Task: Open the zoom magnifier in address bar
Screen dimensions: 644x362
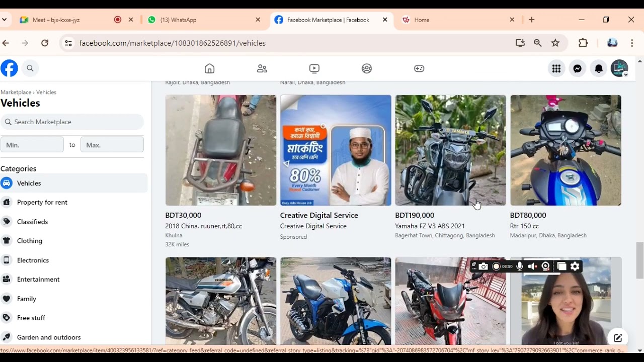Action: 538,43
